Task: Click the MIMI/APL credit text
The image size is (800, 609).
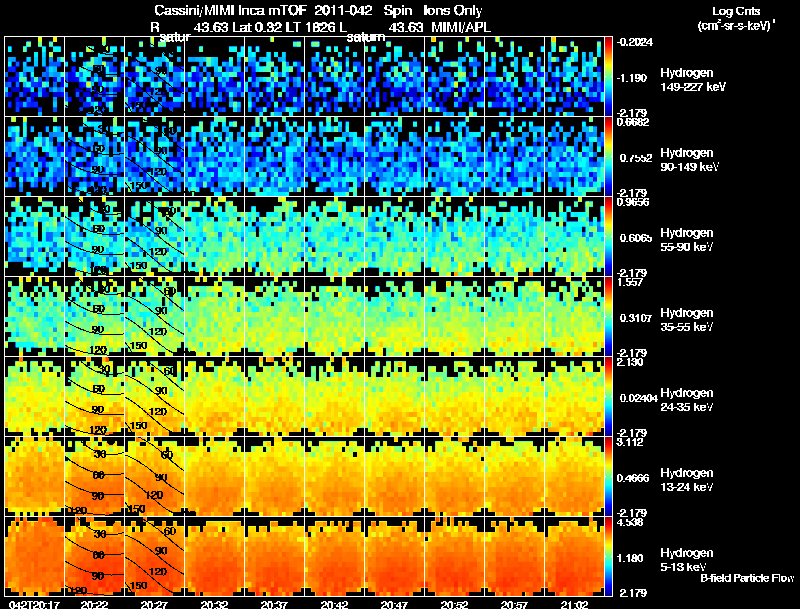Action: pyautogui.click(x=461, y=27)
